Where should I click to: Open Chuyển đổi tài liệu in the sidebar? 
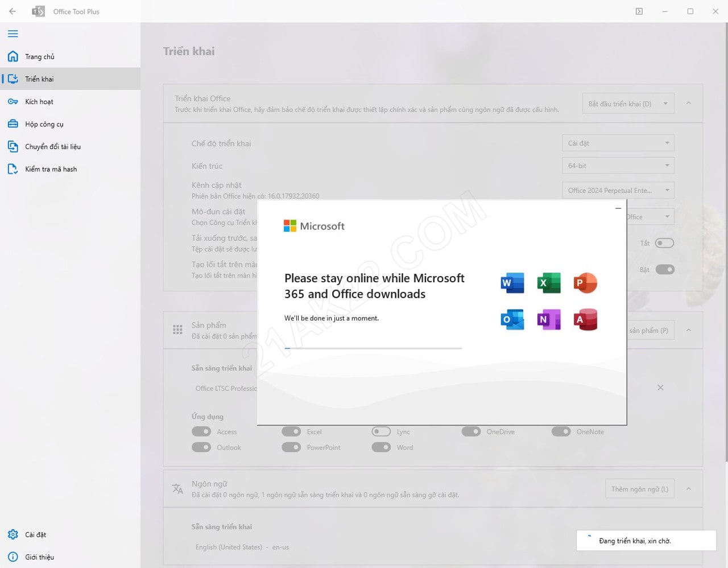(x=70, y=146)
